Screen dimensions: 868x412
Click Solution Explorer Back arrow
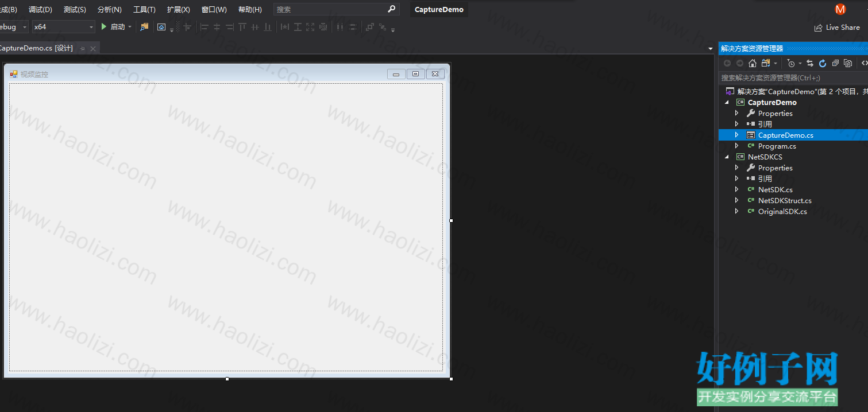[727, 63]
